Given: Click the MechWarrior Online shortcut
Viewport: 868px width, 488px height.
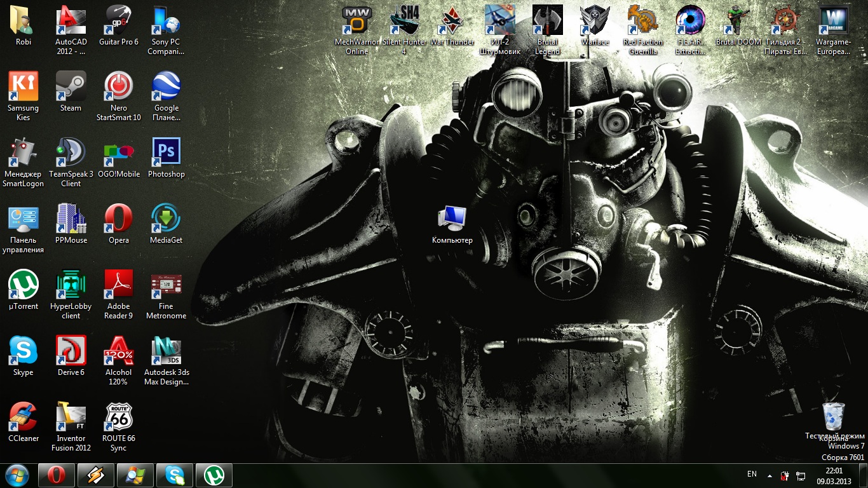Looking at the screenshot, I should pos(356,20).
